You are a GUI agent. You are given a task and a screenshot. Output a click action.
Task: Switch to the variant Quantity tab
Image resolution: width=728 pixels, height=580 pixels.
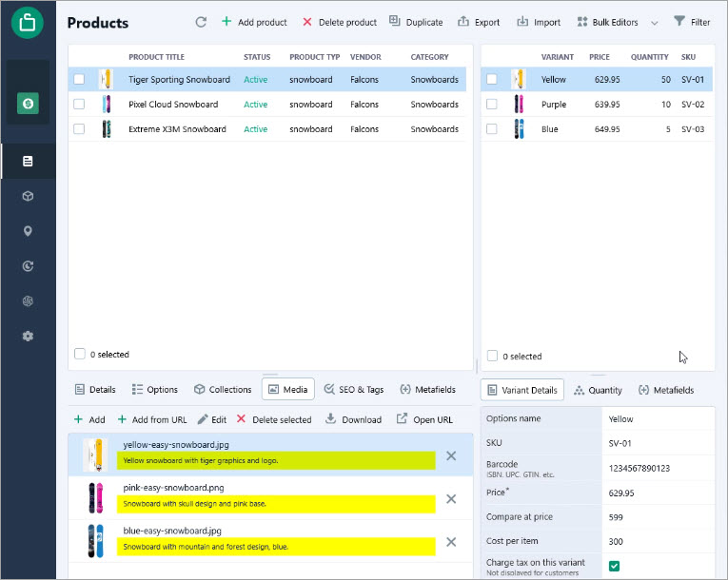pyautogui.click(x=598, y=390)
